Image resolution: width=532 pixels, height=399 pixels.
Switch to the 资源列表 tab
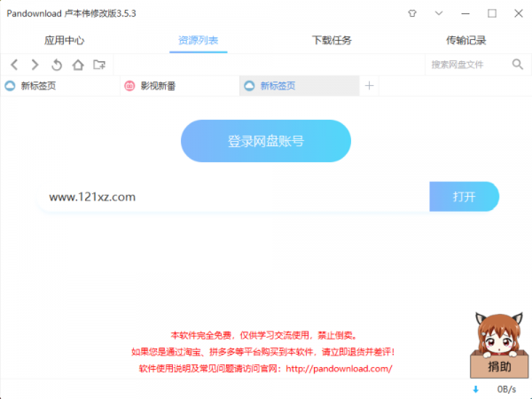pyautogui.click(x=198, y=41)
